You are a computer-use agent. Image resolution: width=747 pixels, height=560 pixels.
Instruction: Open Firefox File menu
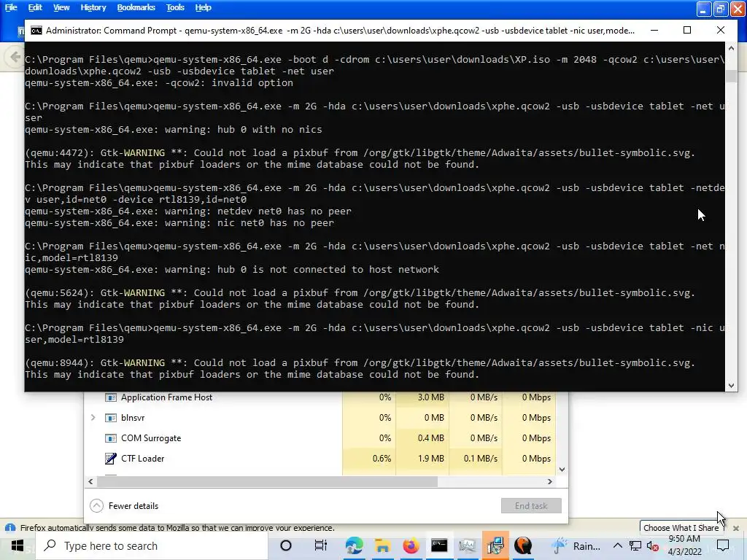tap(10, 7)
